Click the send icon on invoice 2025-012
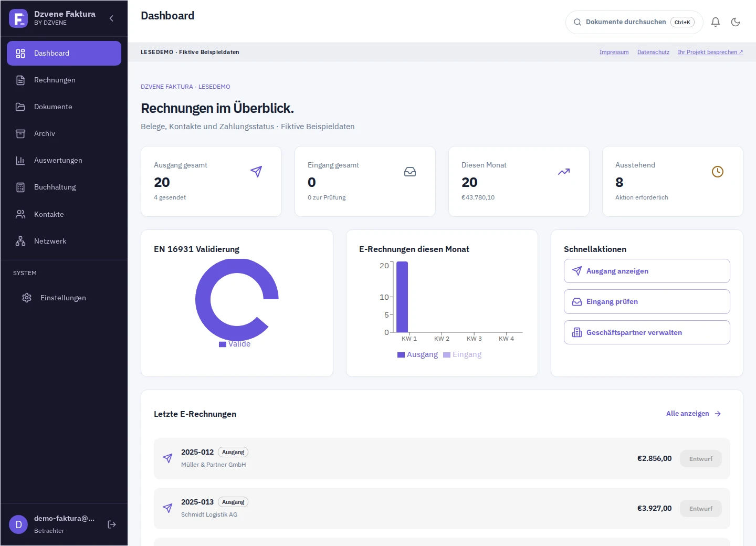This screenshot has width=756, height=546. pos(167,458)
